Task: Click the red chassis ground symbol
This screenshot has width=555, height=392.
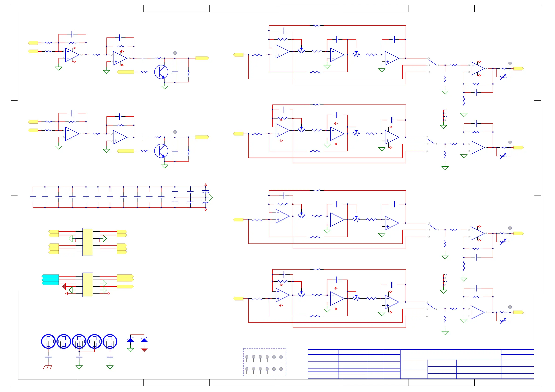Action: pos(48,367)
